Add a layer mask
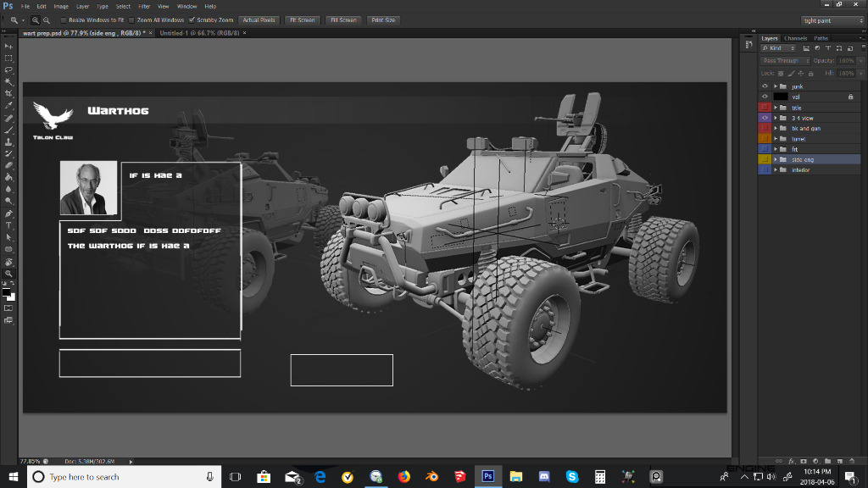 click(x=804, y=461)
